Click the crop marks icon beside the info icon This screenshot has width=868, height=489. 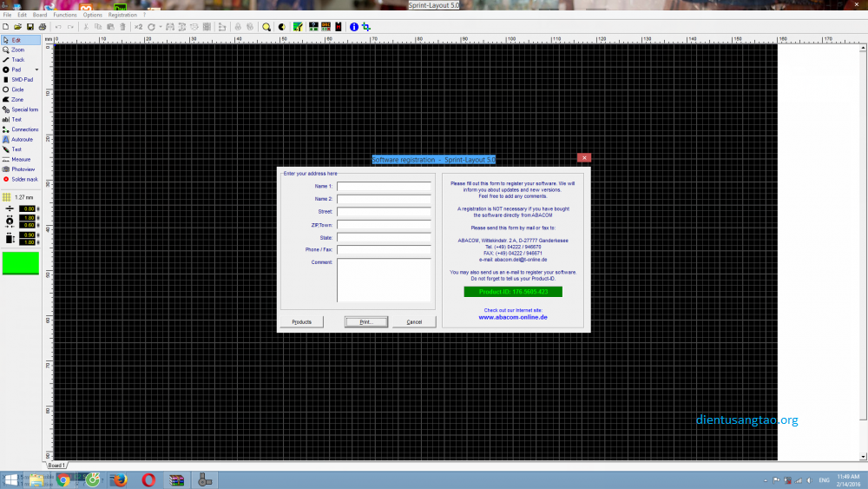pos(366,27)
